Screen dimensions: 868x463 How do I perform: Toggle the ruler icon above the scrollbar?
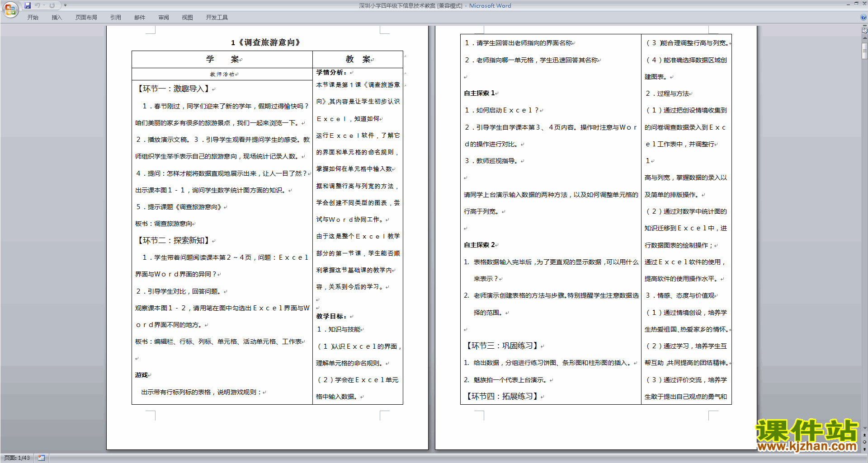coord(864,31)
